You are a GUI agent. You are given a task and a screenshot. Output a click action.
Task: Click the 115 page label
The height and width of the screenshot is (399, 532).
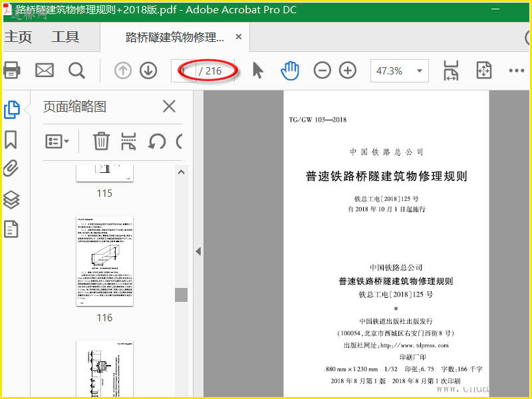coord(104,194)
